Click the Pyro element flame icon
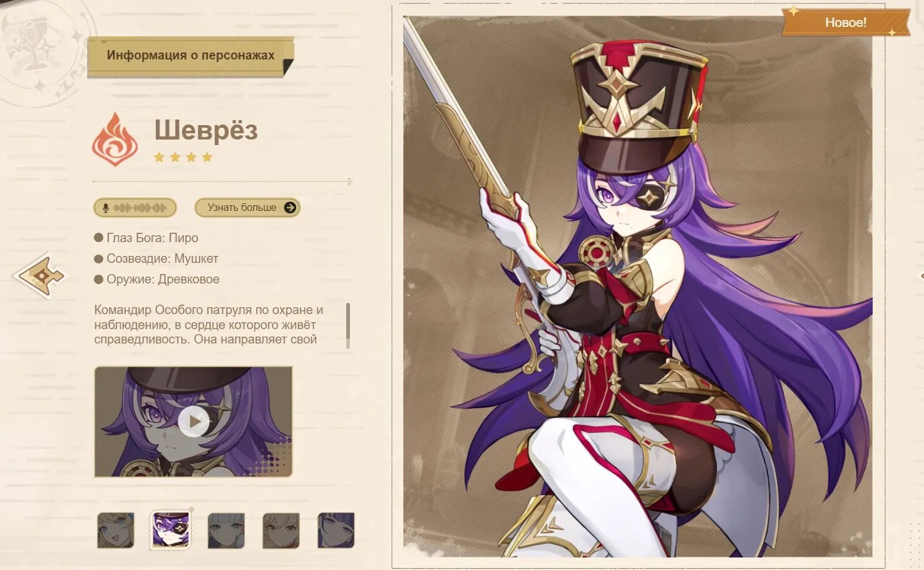Screen dimensions: 924x570 pyautogui.click(x=115, y=139)
